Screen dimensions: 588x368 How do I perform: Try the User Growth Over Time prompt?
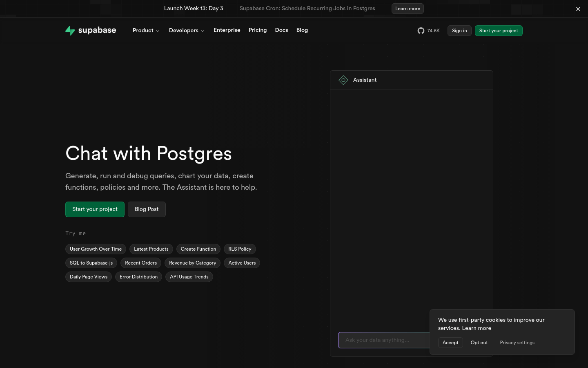tap(96, 249)
